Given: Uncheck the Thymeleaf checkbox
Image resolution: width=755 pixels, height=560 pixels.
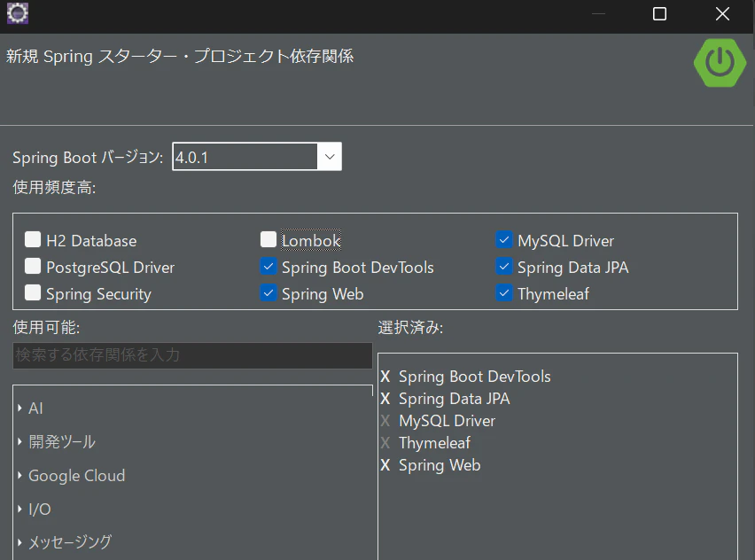Looking at the screenshot, I should coord(504,292).
